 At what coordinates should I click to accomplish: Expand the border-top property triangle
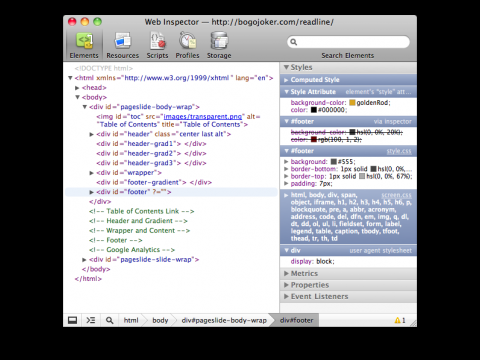(286, 176)
